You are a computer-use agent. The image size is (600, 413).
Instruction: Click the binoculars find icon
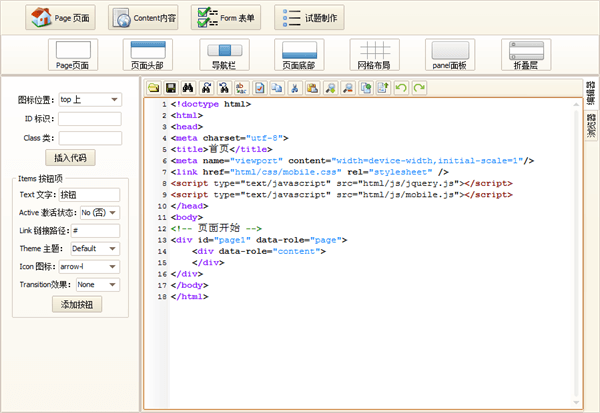point(189,89)
